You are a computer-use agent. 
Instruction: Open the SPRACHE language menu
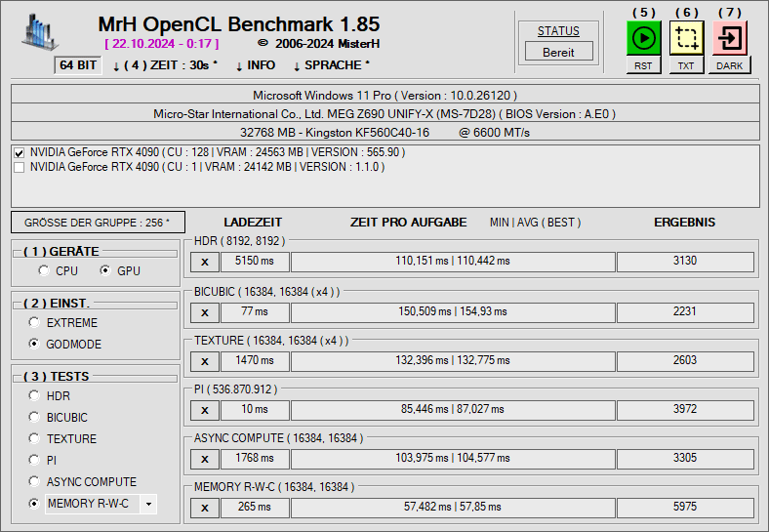pyautogui.click(x=332, y=65)
